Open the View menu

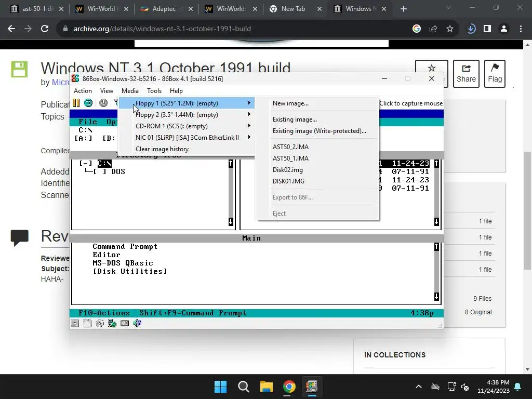click(107, 90)
